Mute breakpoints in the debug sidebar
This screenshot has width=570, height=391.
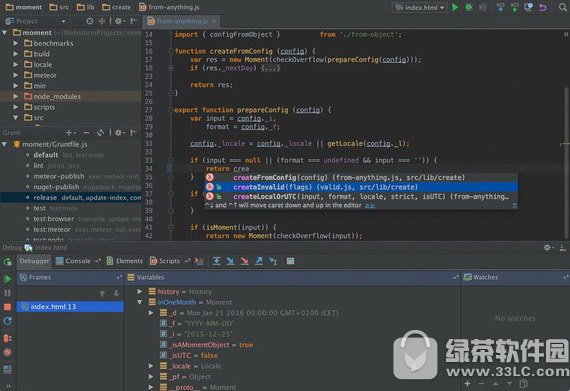click(7, 352)
